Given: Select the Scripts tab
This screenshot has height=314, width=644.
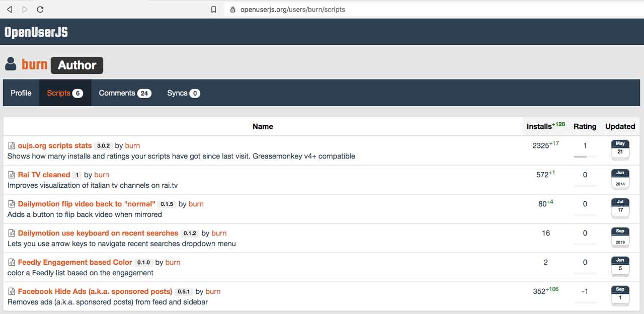Looking at the screenshot, I should [x=65, y=93].
